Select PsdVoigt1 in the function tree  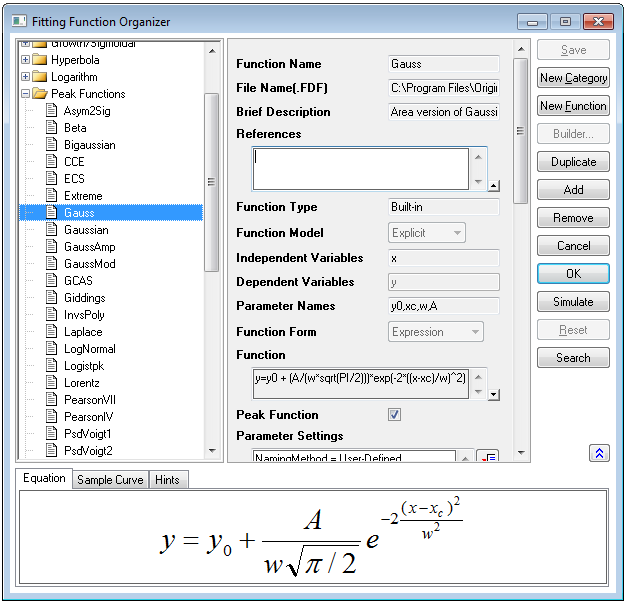click(88, 434)
